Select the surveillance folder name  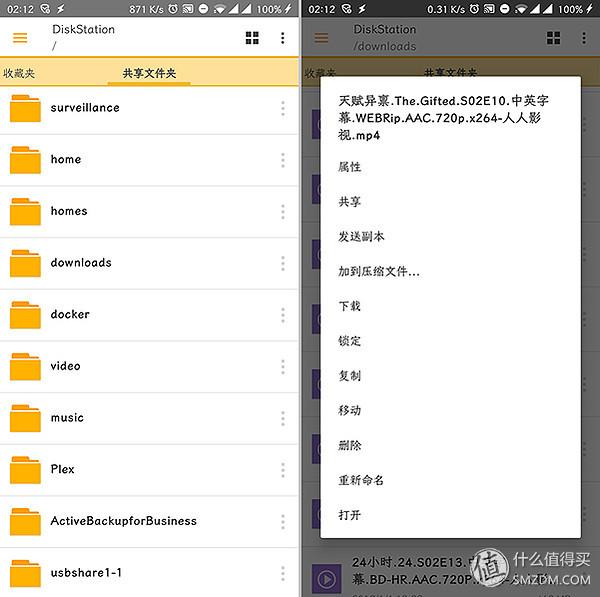coord(85,108)
